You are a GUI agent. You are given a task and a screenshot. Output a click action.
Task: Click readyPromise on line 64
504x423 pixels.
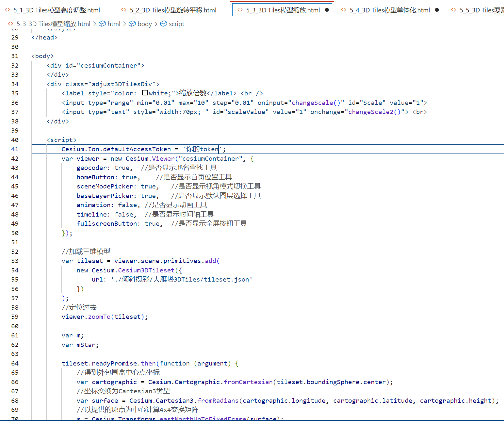tap(114, 364)
